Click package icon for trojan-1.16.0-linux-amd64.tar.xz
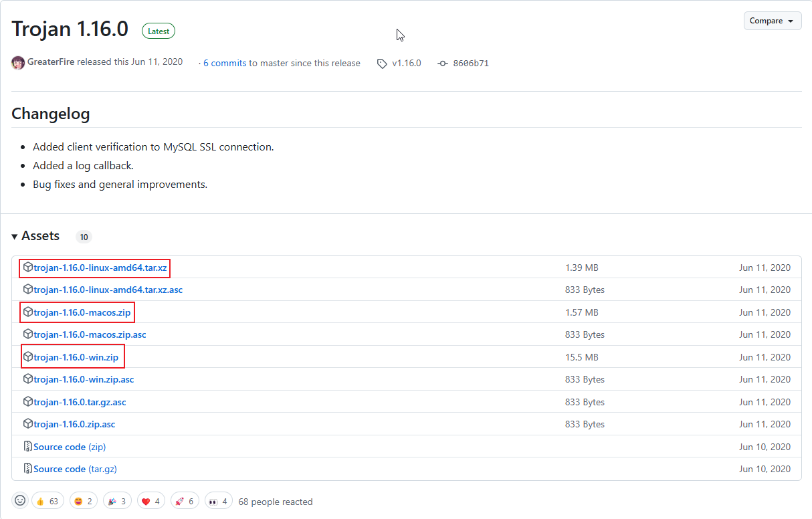This screenshot has height=519, width=812. (x=28, y=268)
